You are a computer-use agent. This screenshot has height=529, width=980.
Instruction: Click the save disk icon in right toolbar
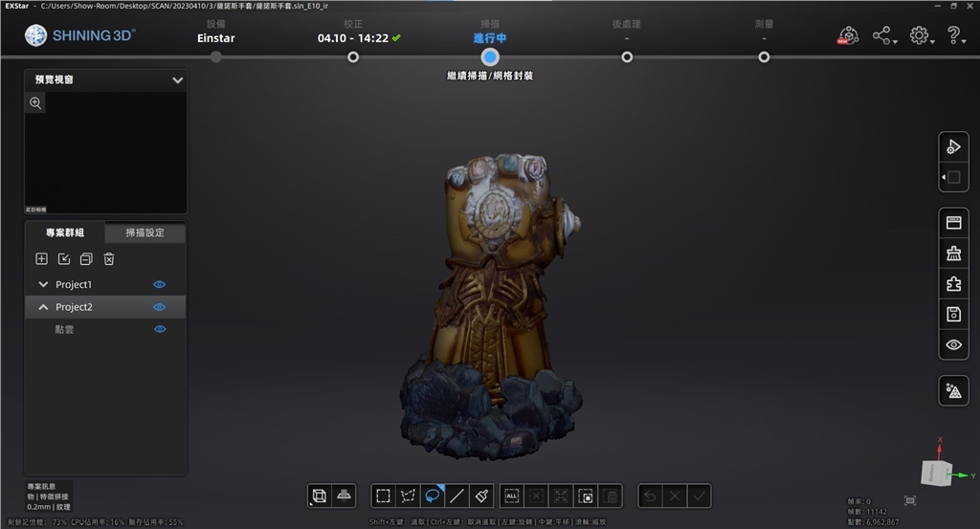pos(953,314)
